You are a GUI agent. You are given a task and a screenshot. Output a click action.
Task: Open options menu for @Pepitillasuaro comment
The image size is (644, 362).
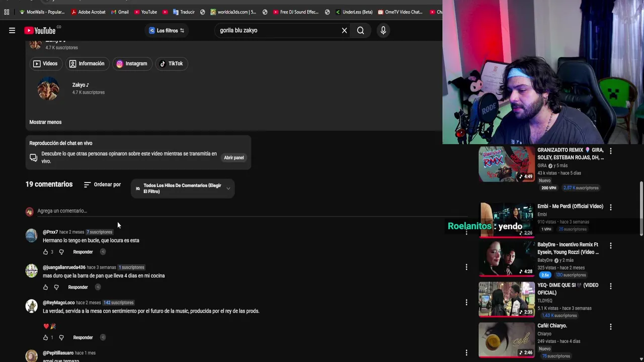pos(466,352)
